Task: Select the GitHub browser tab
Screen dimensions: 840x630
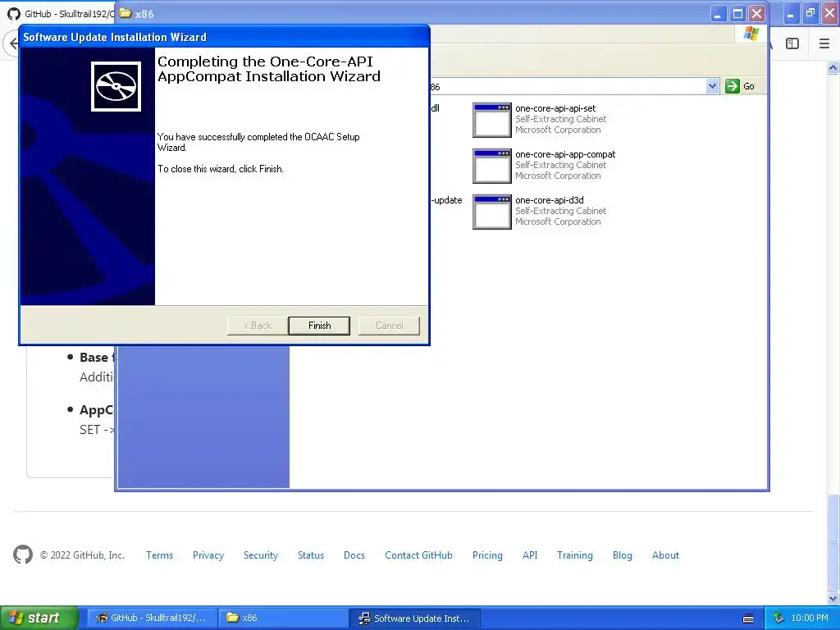Action: click(60, 14)
